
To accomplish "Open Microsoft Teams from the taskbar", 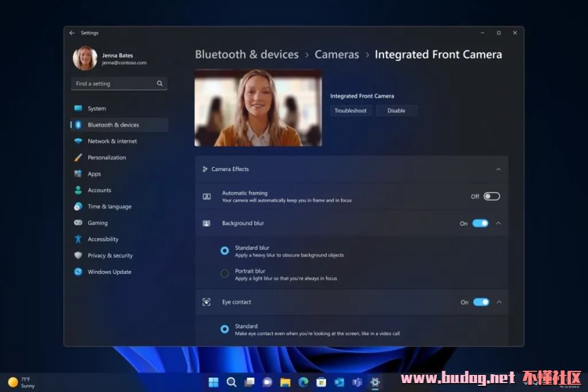I will point(357,382).
